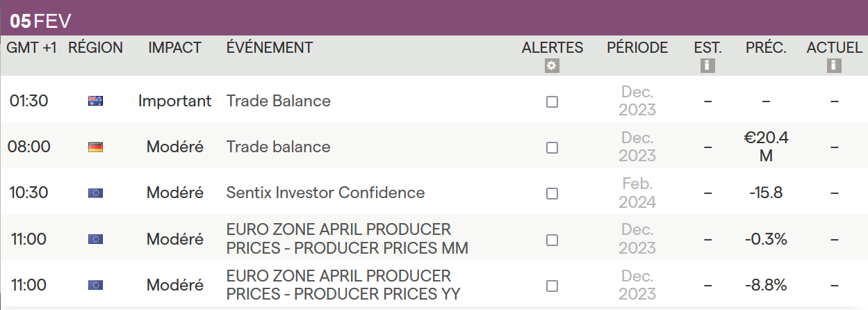The height and width of the screenshot is (310, 868).
Task: Click the 05 FEV date header
Action: [x=40, y=21]
